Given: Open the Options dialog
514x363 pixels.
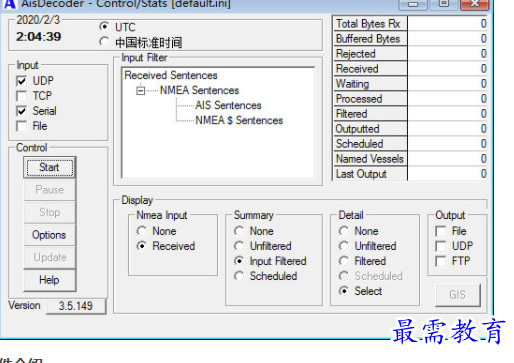Looking at the screenshot, I should (x=50, y=235).
